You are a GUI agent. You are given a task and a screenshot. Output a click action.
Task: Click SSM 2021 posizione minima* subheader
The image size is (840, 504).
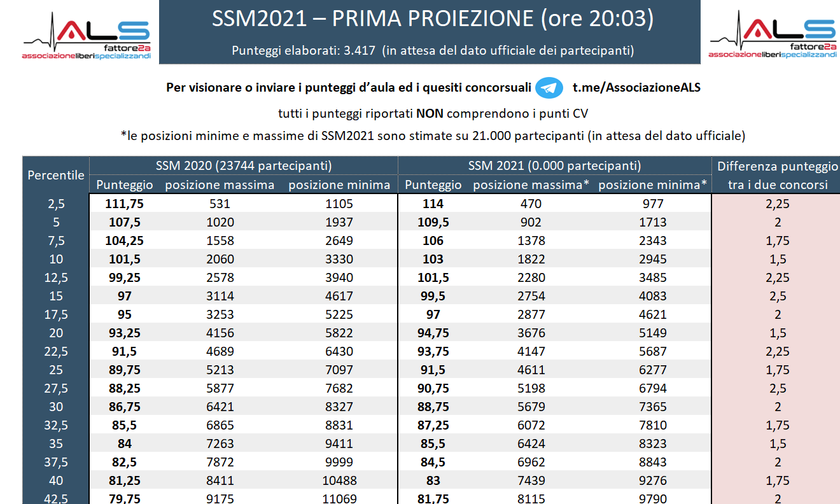pos(653,185)
